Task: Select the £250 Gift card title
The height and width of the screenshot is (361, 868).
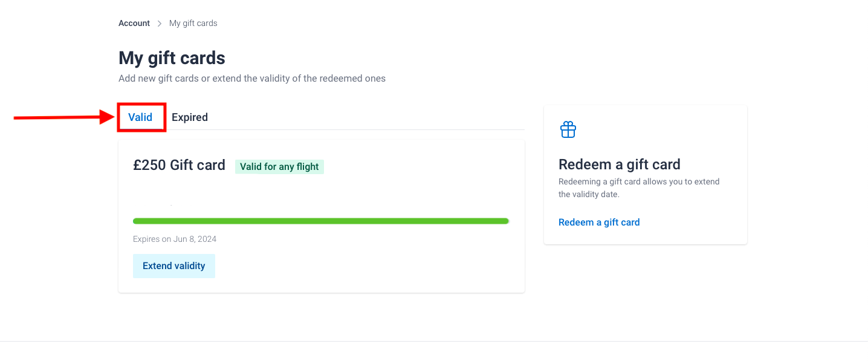Action: click(x=179, y=165)
